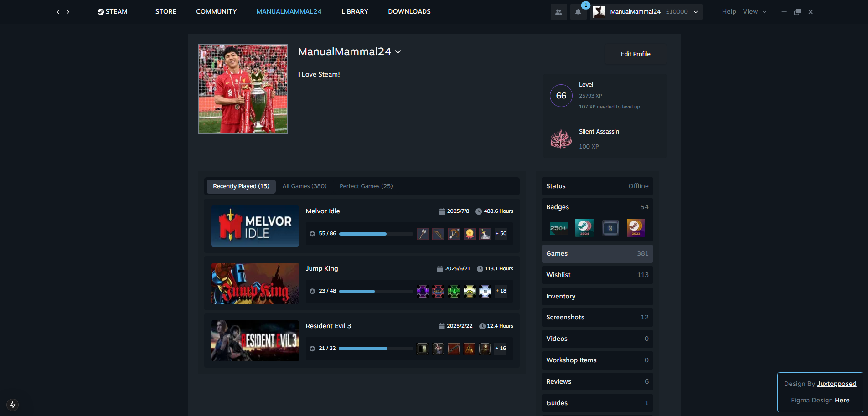Open the Melvor Idle game banner
The image size is (868, 416).
[255, 226]
